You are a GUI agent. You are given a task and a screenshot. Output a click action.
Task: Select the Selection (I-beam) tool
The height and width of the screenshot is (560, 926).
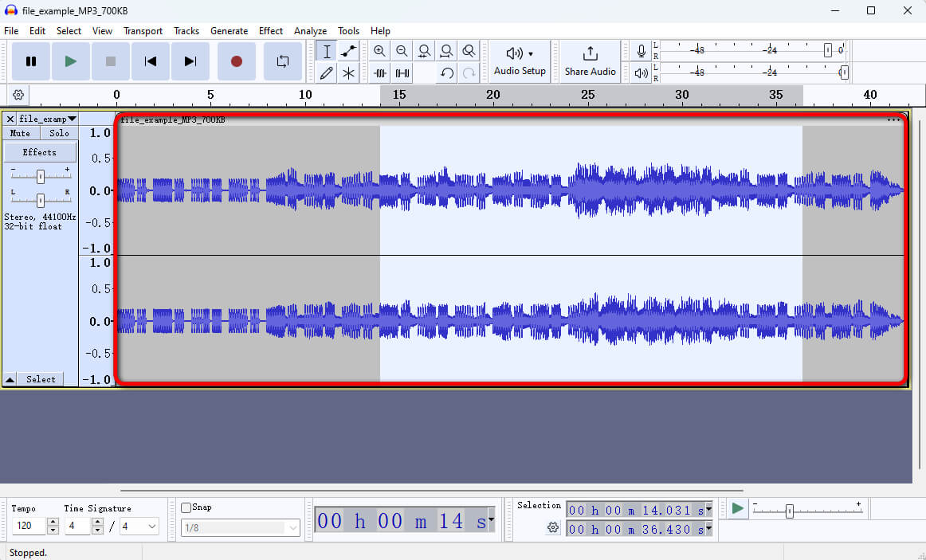click(326, 51)
